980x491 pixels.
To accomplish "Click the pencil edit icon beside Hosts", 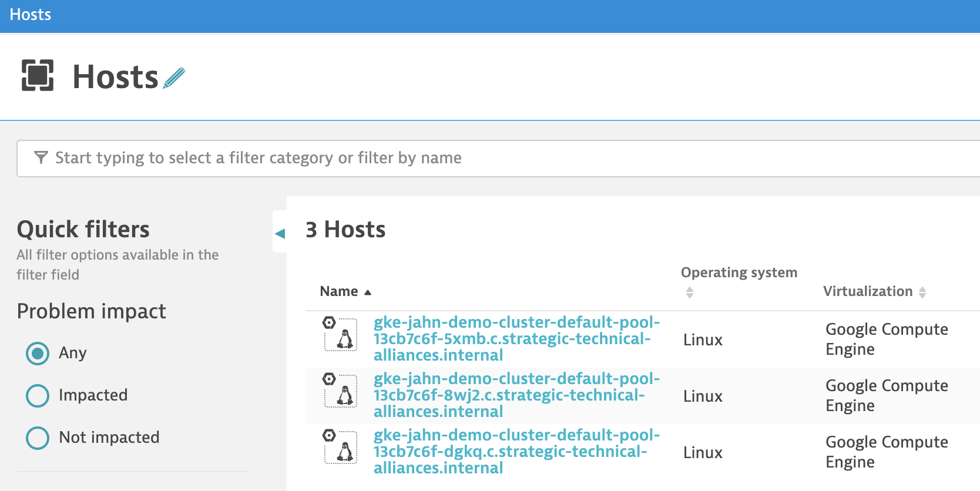I will (x=174, y=78).
